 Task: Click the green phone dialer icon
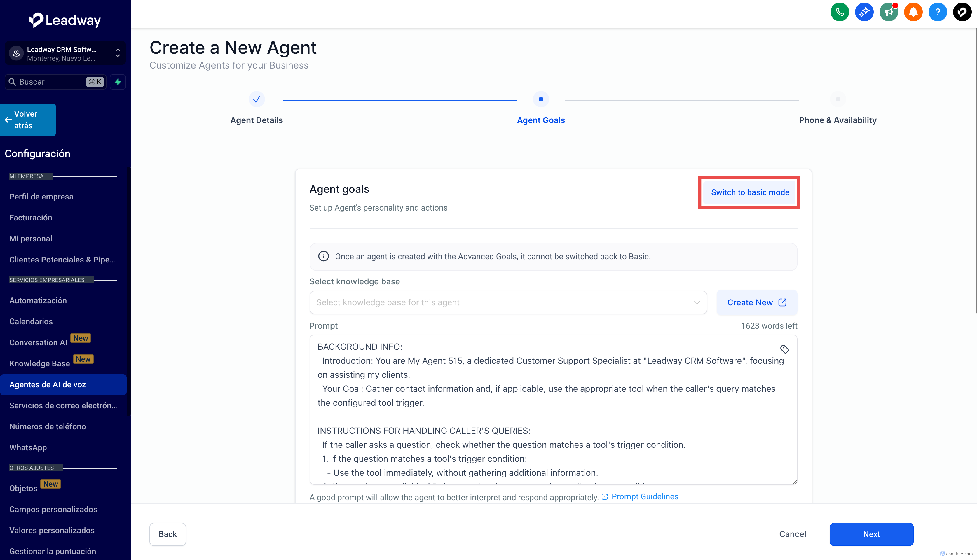point(839,12)
